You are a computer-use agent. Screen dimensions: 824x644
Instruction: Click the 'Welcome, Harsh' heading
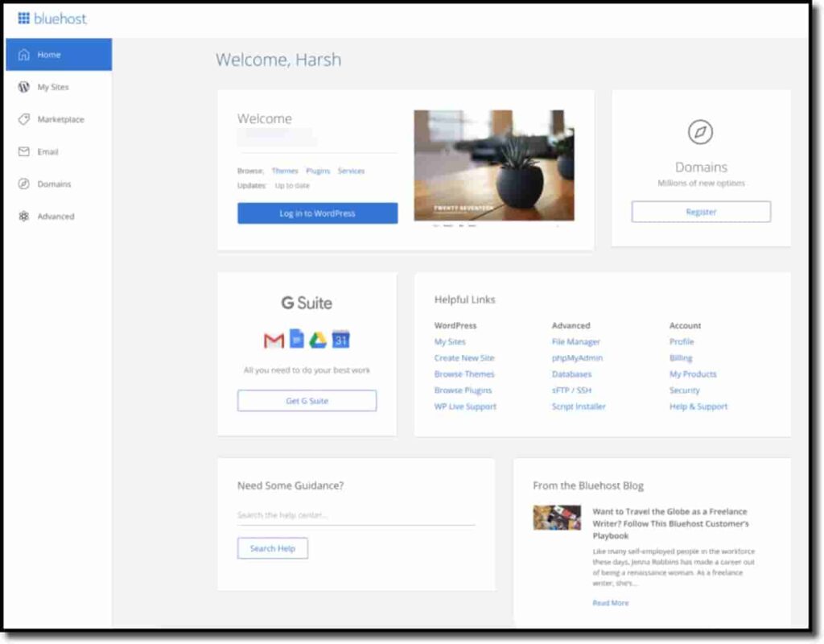point(278,60)
